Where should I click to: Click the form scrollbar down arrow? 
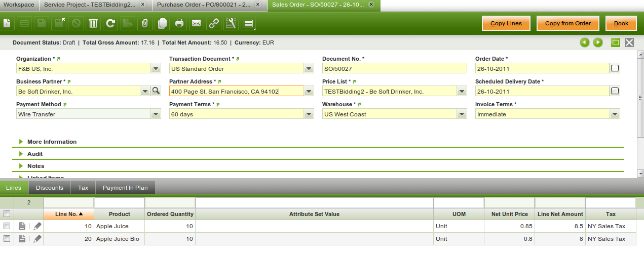(x=640, y=174)
